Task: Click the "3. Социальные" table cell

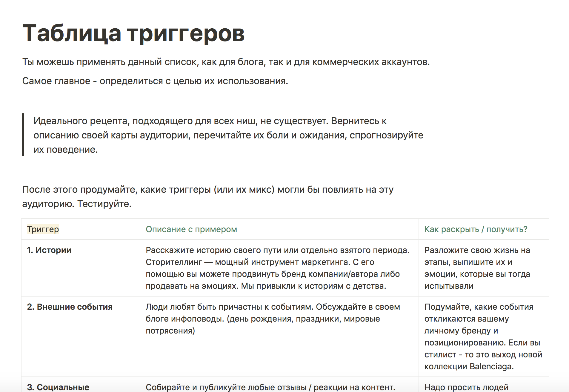Action: coord(81,385)
